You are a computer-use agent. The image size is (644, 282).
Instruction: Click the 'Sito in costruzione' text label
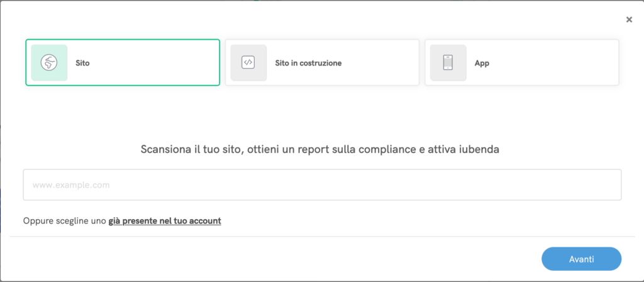click(x=308, y=63)
